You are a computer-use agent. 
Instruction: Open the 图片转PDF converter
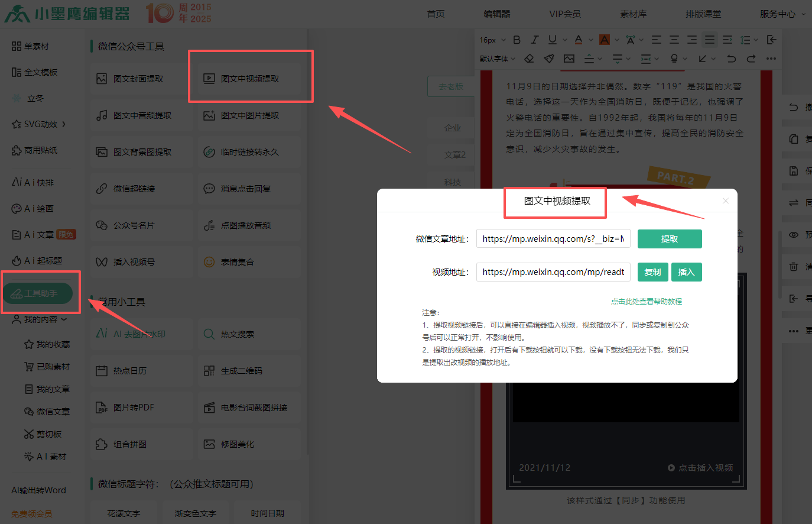point(133,407)
